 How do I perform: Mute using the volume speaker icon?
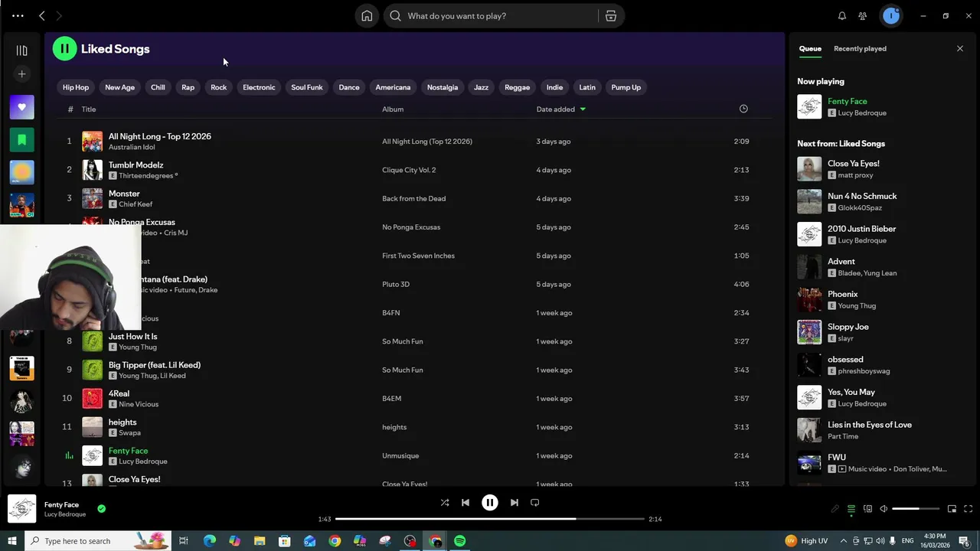[x=884, y=509]
